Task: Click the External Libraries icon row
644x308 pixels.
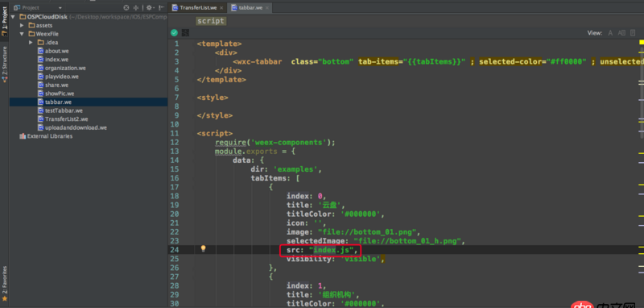Action: click(x=46, y=136)
